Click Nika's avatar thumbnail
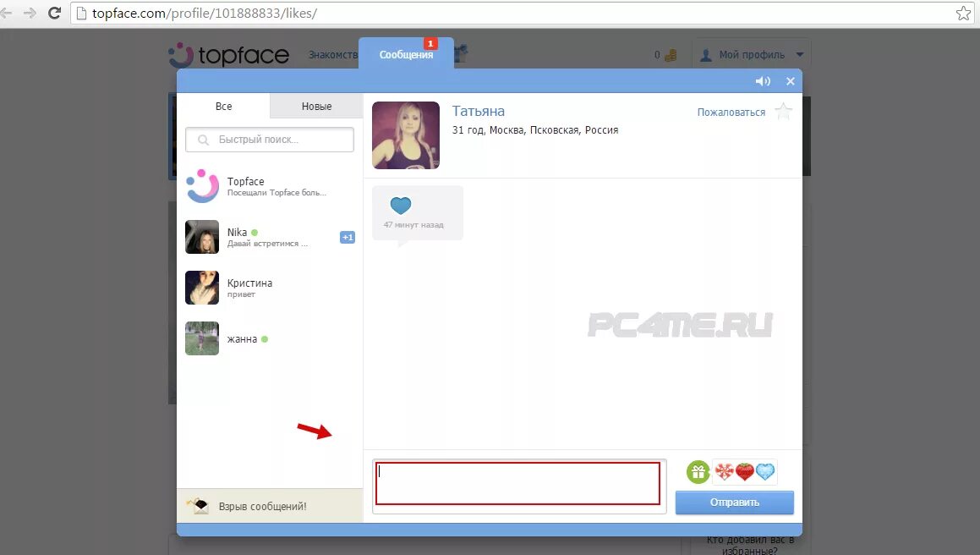This screenshot has height=555, width=980. click(x=202, y=237)
